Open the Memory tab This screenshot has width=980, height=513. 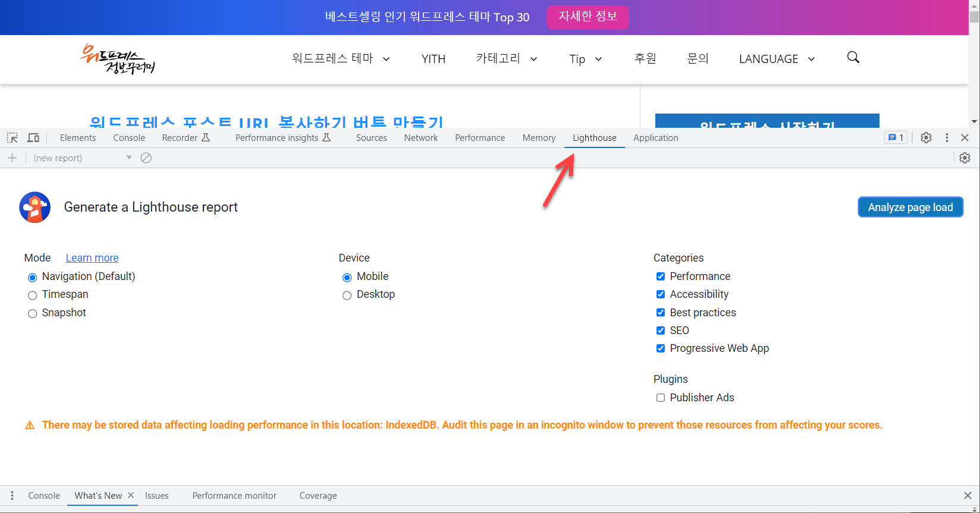coord(539,138)
